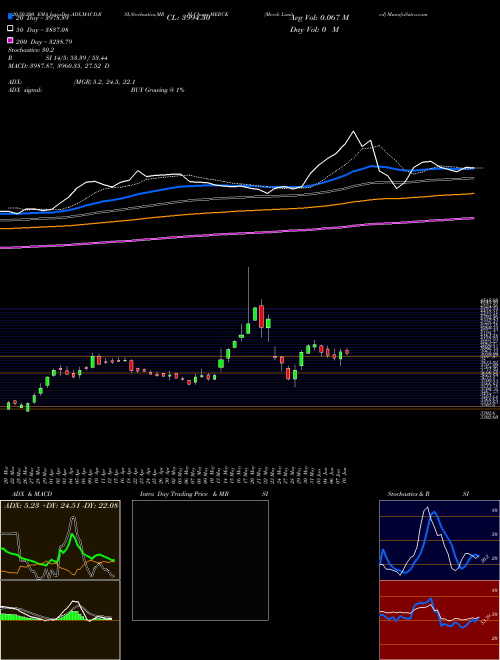Viewport: 500px width, 660px height.
Task: Click the large red candle near the price peak
Action: click(x=261, y=317)
